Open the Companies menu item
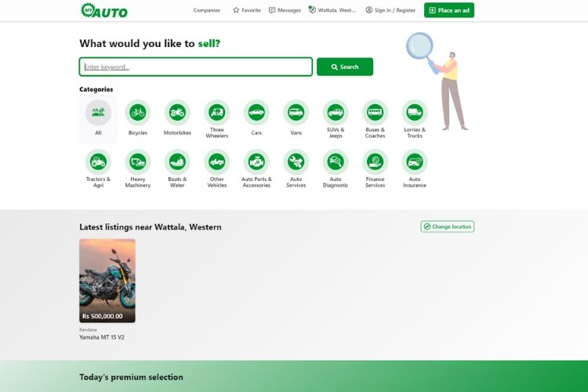Viewport: 588px width, 392px height. tap(207, 10)
